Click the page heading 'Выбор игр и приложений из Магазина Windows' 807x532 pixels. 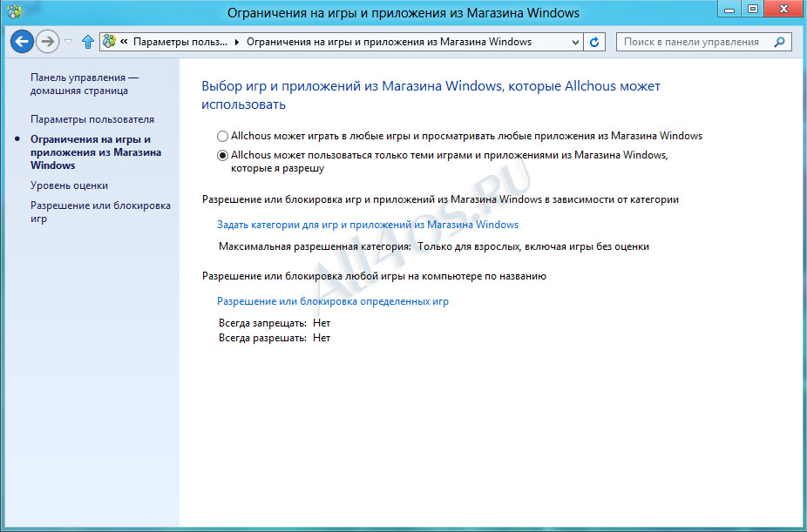[431, 95]
